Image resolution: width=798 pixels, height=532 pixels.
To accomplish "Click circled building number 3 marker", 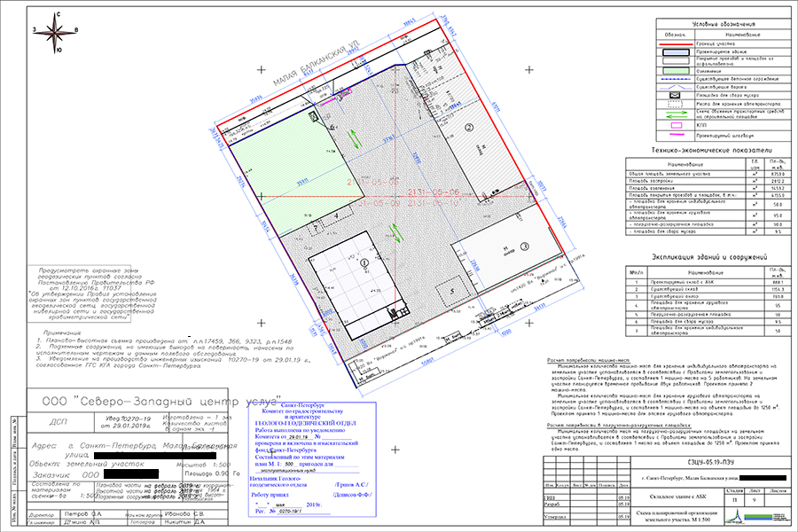I will (x=524, y=246).
